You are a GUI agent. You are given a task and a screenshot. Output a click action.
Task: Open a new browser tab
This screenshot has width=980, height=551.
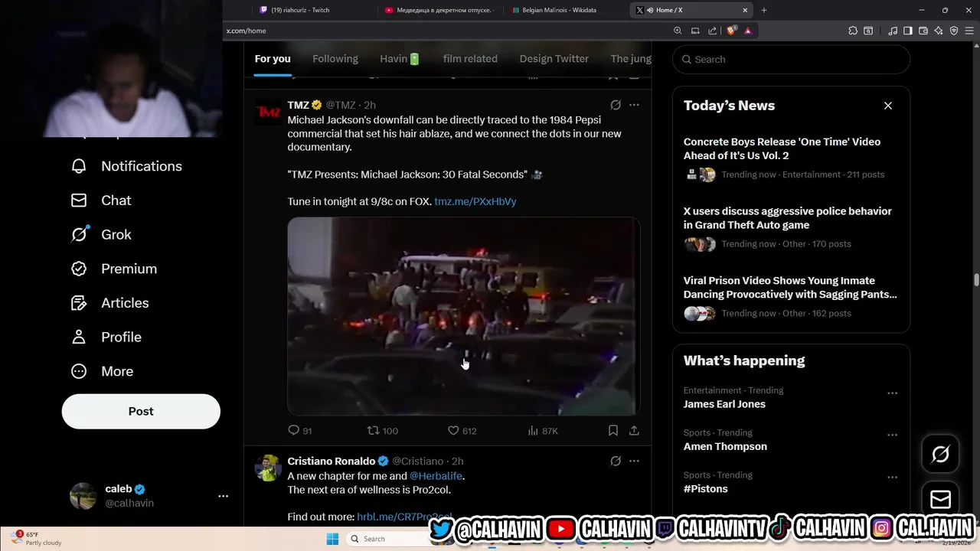tap(764, 10)
